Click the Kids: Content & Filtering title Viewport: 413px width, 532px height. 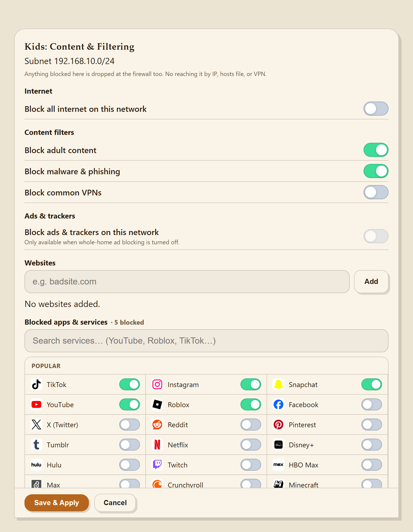79,46
